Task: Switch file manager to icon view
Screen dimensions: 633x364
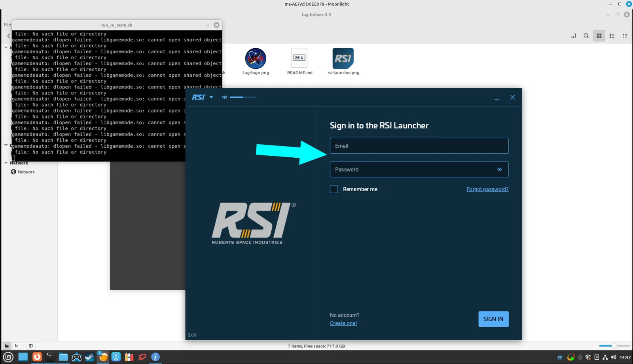Action: [x=599, y=36]
